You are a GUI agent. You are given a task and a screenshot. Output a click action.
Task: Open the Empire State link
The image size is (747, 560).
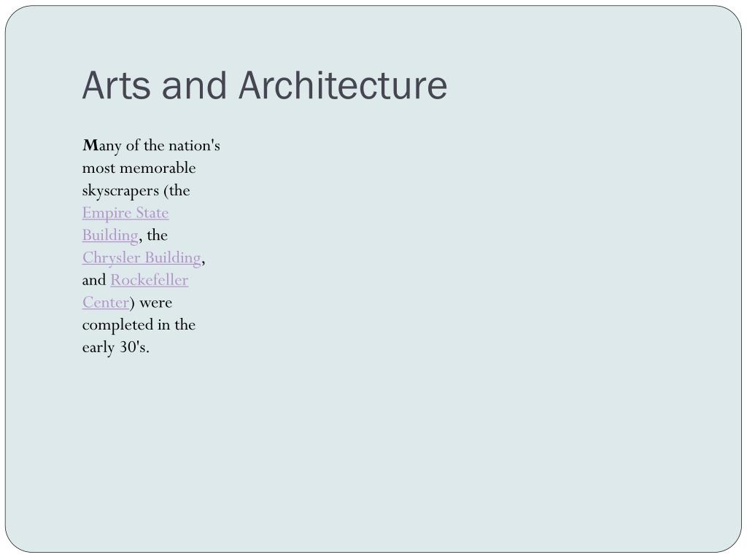(125, 213)
